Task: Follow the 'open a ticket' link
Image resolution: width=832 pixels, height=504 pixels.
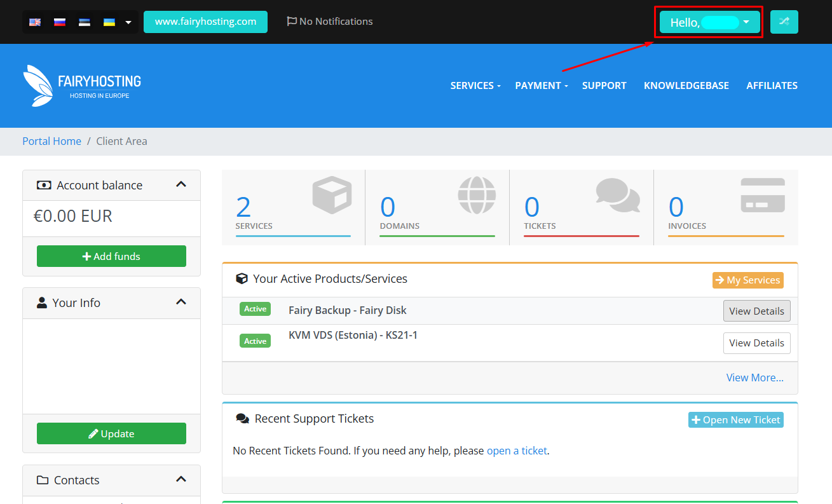Action: coord(517,451)
